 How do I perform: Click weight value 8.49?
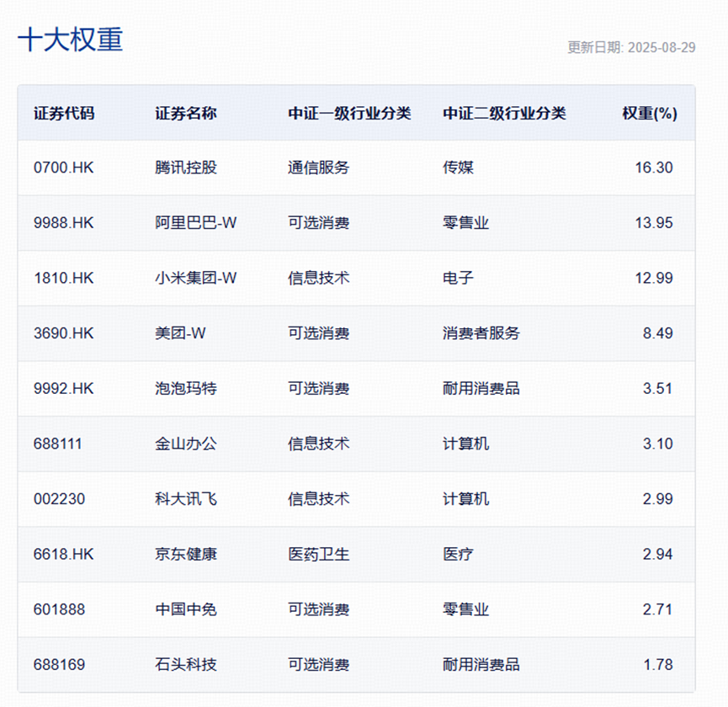point(657,333)
